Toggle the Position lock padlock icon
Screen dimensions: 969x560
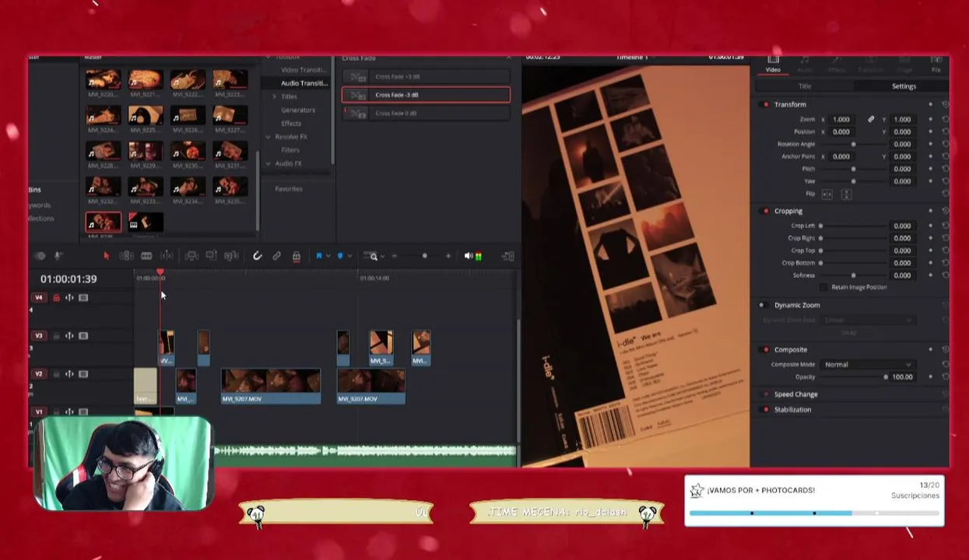pyautogui.click(x=296, y=256)
